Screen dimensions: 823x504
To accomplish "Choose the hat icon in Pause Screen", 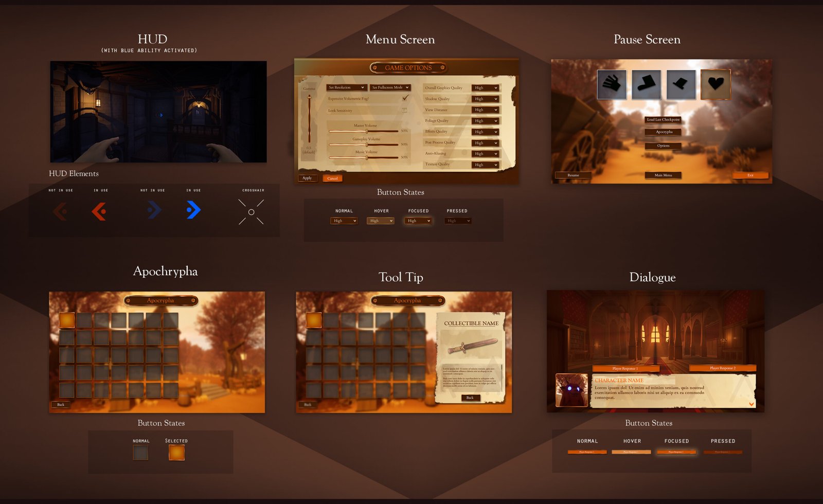I will coord(681,84).
